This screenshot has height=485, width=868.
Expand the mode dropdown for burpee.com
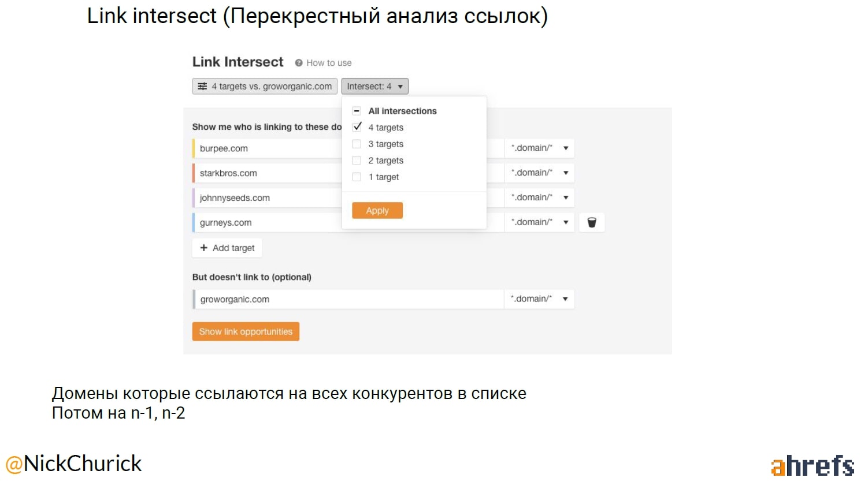coord(539,148)
